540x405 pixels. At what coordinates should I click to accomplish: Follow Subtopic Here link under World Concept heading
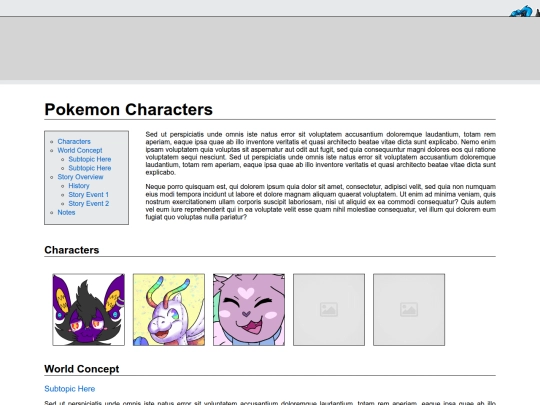pos(70,389)
